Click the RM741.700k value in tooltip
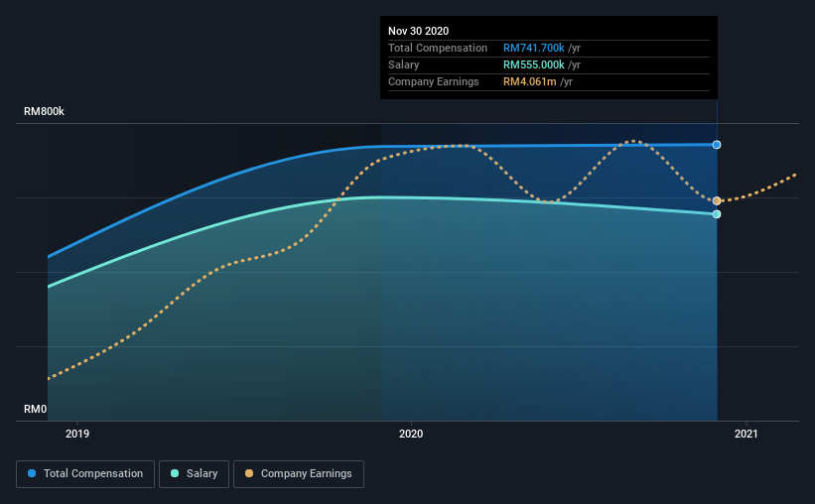Screen dimensions: 815x504 tap(534, 48)
